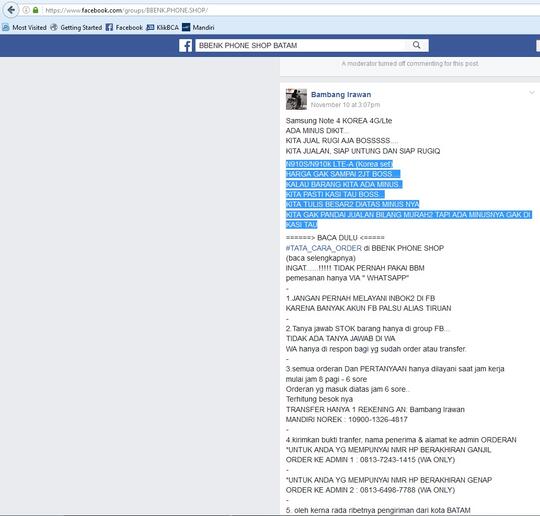
Task: Click the site info icon in address bar
Action: pyautogui.click(x=26, y=10)
